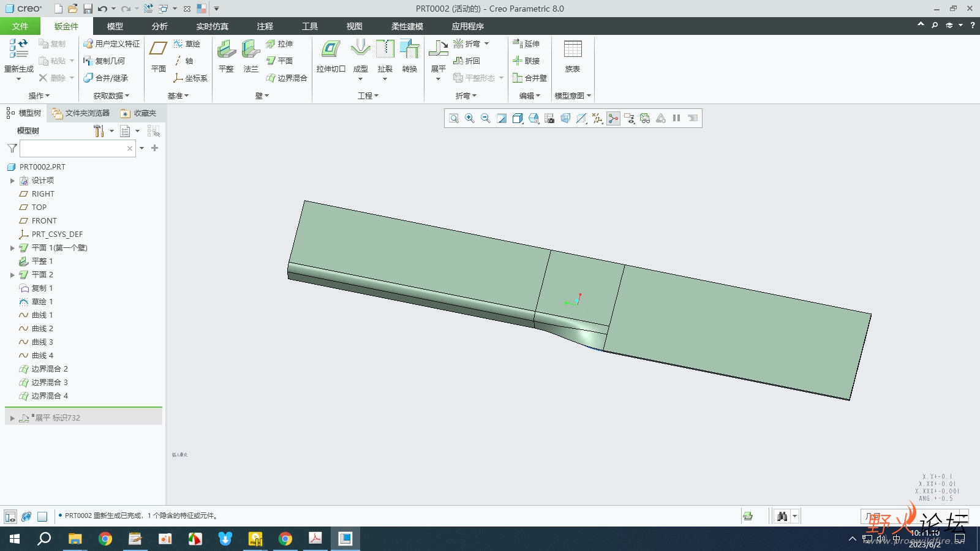This screenshot has height=551, width=980.
Task: Toggle spin center display
Action: 613,118
